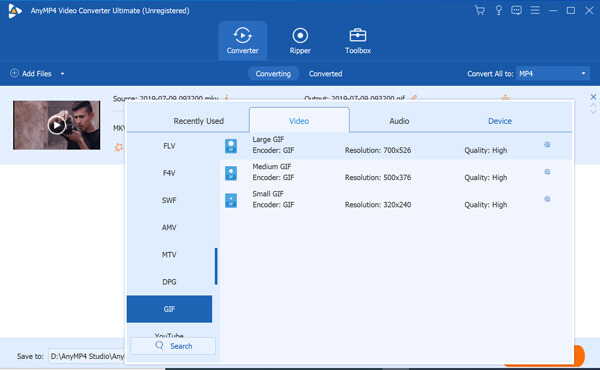Screen dimensions: 600x370
Task: Select the Large GIF preset
Action: [x=396, y=145]
